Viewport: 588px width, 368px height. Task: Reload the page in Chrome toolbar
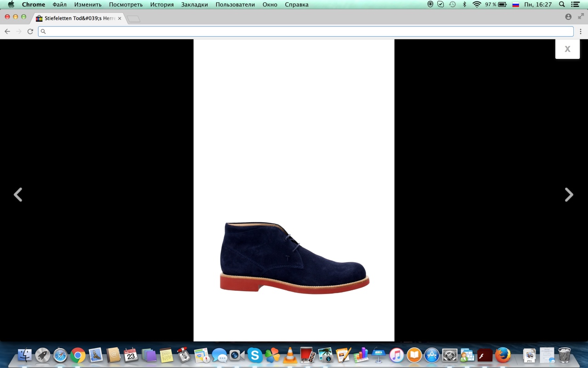30,31
